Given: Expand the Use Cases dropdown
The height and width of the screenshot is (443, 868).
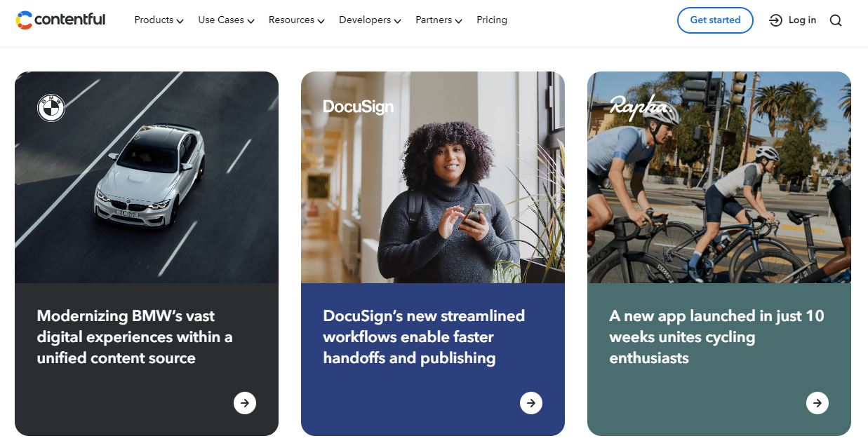Looking at the screenshot, I should point(226,20).
